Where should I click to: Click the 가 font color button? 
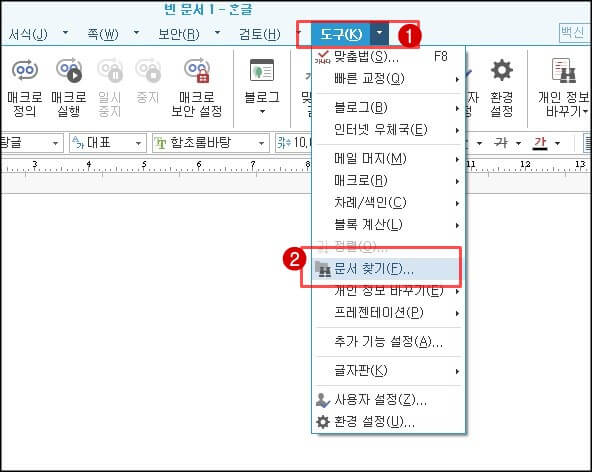tap(540, 143)
